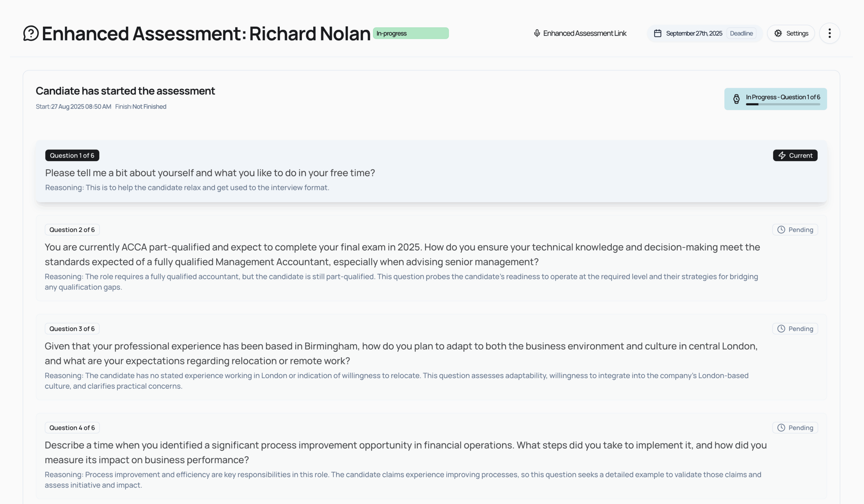Open the Enhanced Assessment Link
This screenshot has height=504, width=864.
click(585, 33)
